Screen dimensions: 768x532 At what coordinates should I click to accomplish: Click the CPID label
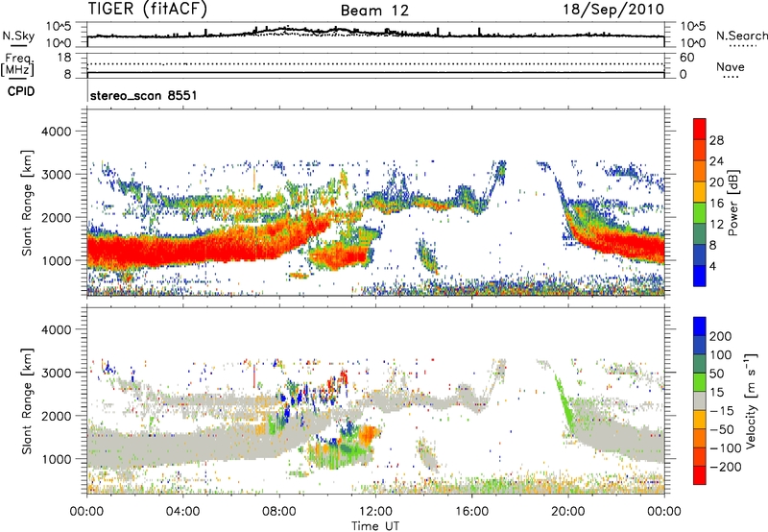pos(21,91)
